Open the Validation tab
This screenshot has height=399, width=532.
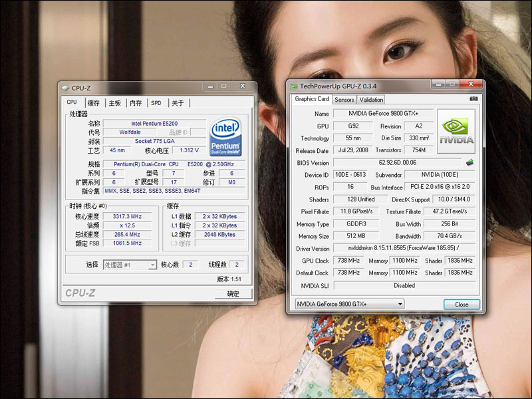pyautogui.click(x=371, y=100)
